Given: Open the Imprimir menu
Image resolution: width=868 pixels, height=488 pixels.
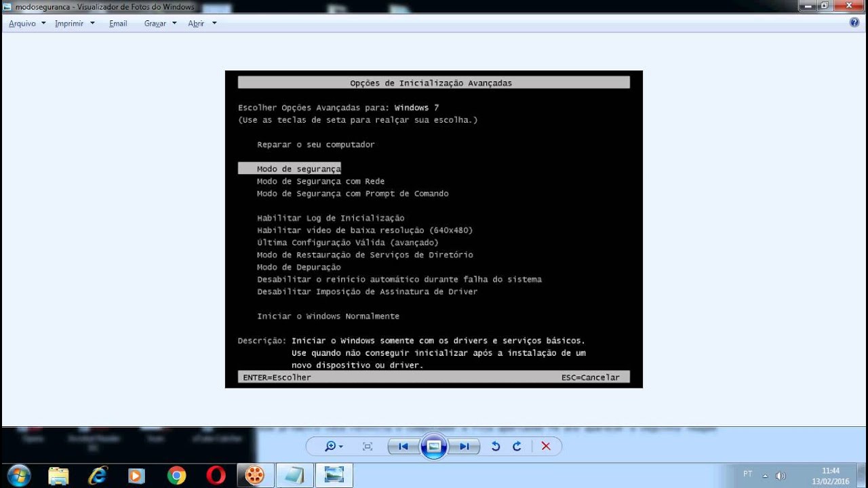Looking at the screenshot, I should tap(69, 23).
